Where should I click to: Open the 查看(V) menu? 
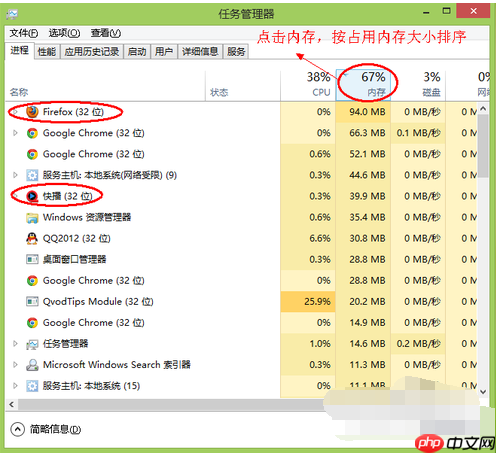[106, 33]
